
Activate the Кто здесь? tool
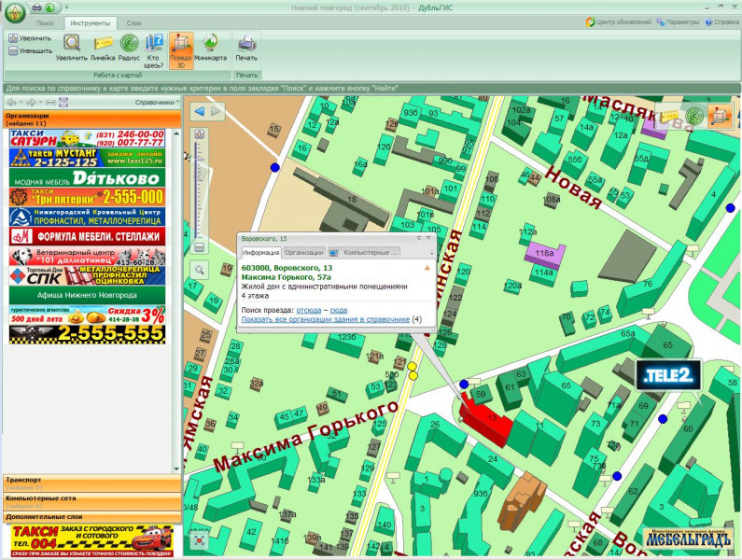(x=154, y=50)
